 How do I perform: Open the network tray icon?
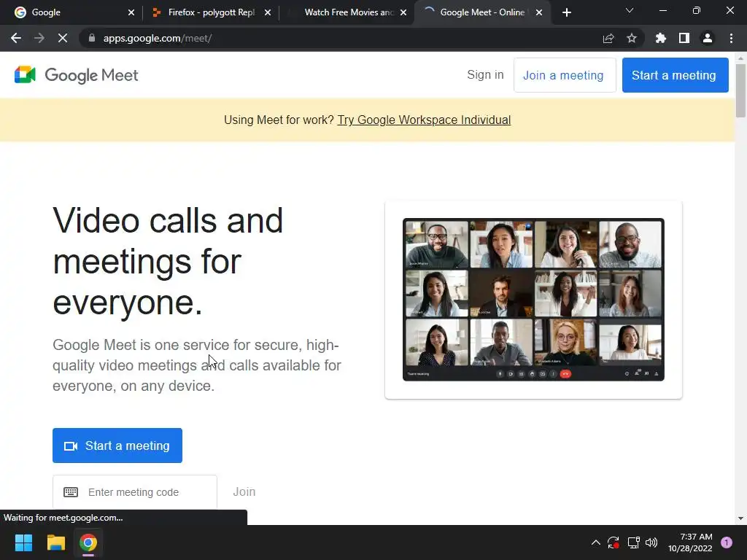(633, 542)
